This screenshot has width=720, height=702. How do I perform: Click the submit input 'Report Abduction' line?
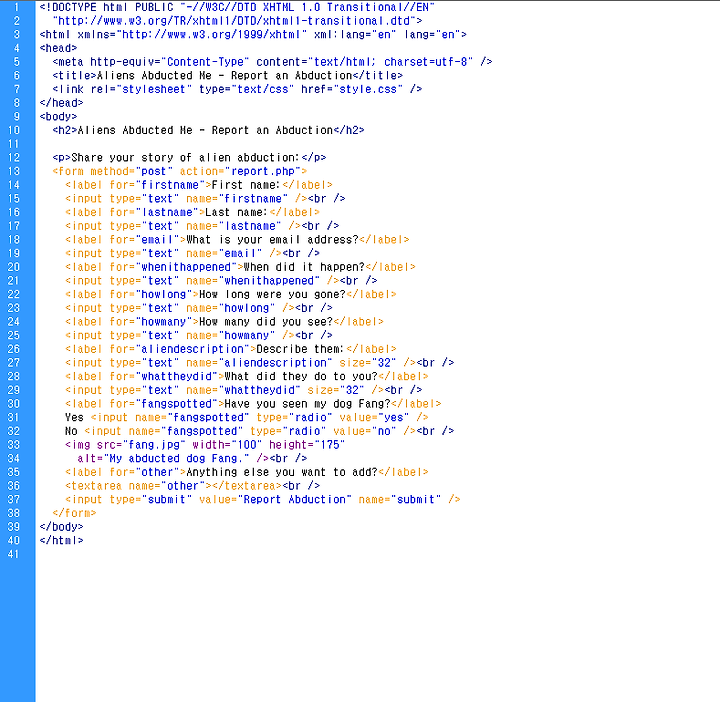point(263,500)
